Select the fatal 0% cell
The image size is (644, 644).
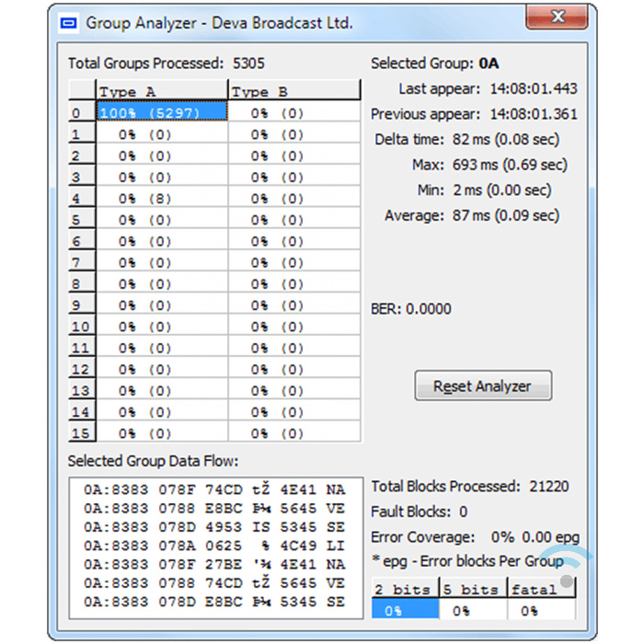point(541,609)
